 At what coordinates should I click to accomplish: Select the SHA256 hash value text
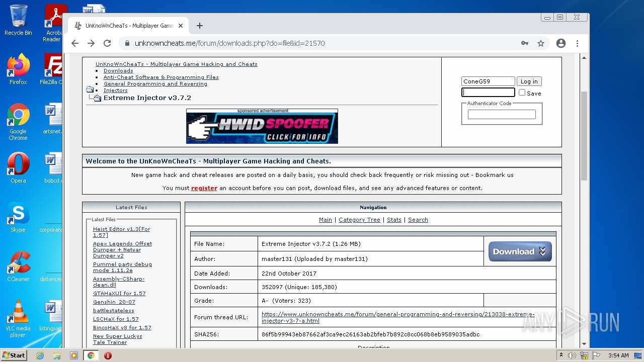click(x=370, y=334)
